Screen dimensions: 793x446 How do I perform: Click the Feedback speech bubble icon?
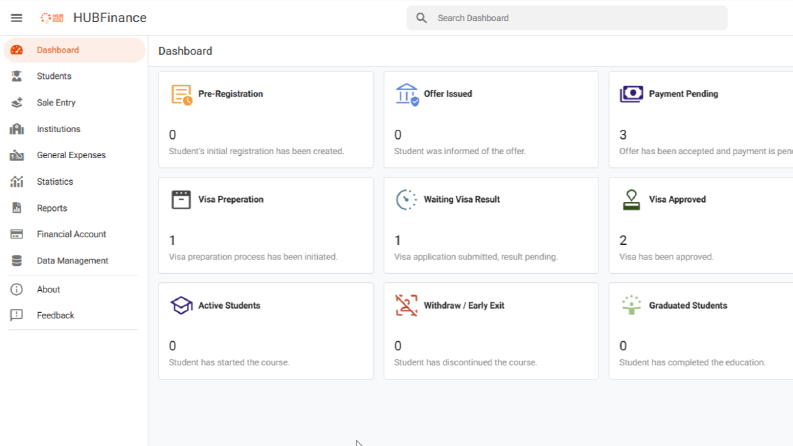(x=17, y=315)
